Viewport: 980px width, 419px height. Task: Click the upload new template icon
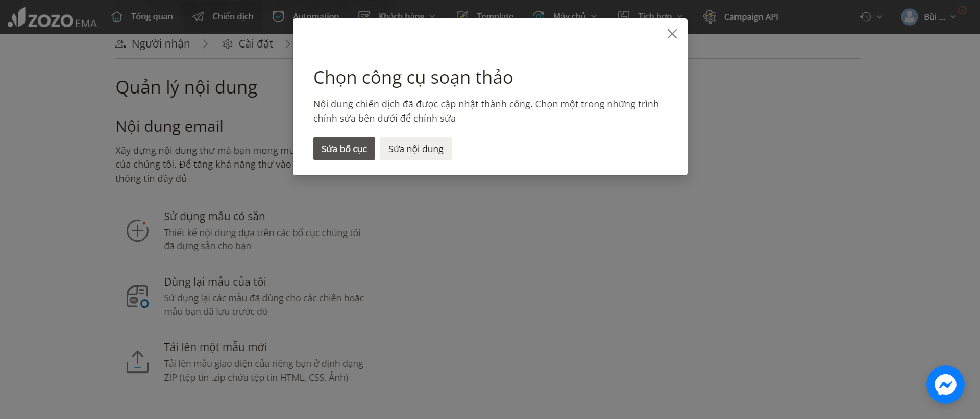[x=137, y=362]
